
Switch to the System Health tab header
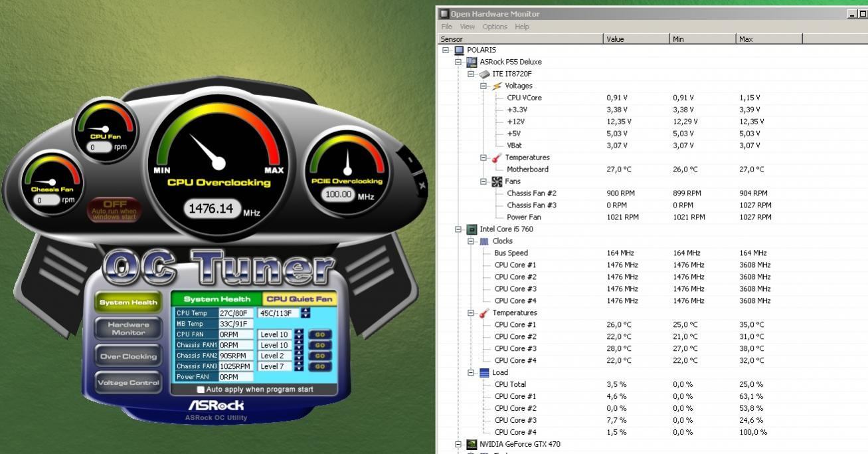[x=217, y=299]
